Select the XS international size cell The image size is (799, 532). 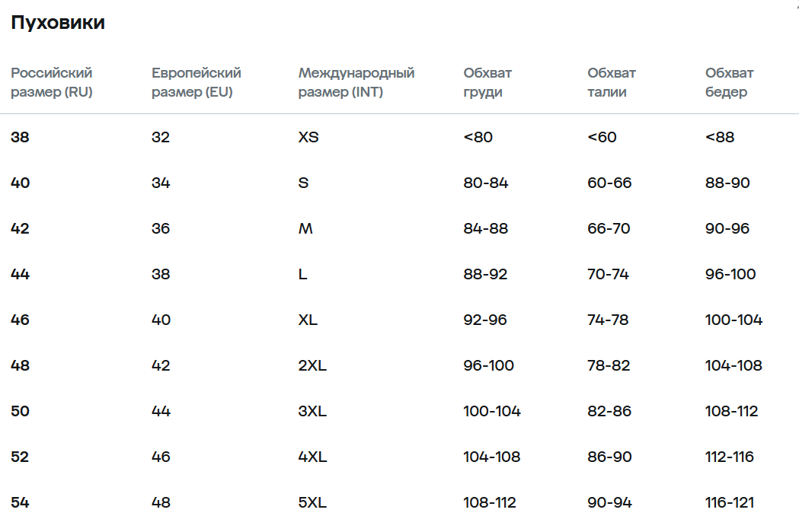coord(308,138)
